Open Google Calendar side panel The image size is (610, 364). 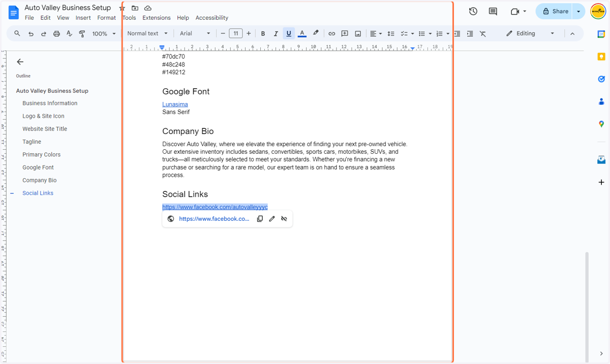pos(601,34)
